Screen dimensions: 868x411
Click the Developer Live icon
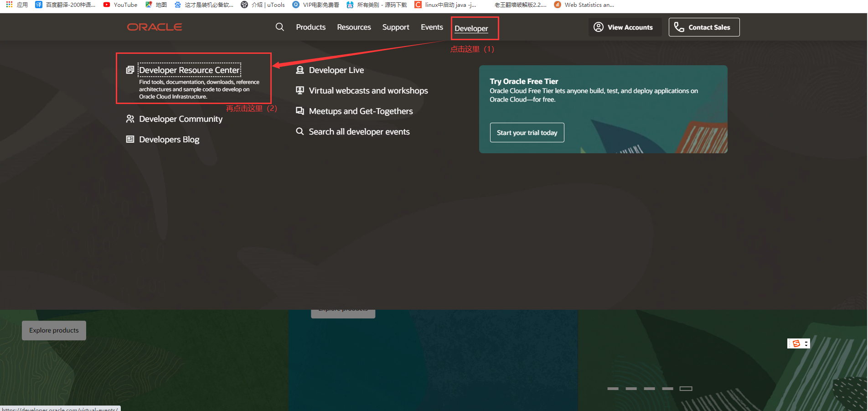point(300,70)
